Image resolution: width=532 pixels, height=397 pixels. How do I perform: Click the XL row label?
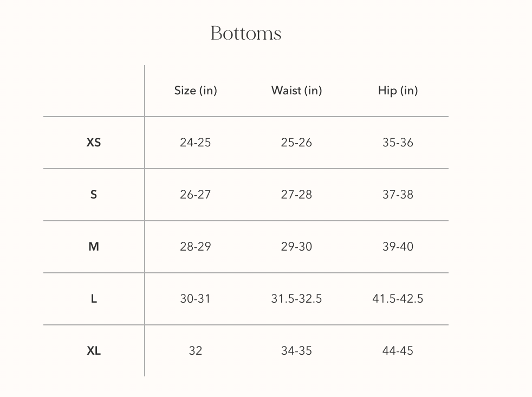[x=94, y=351]
